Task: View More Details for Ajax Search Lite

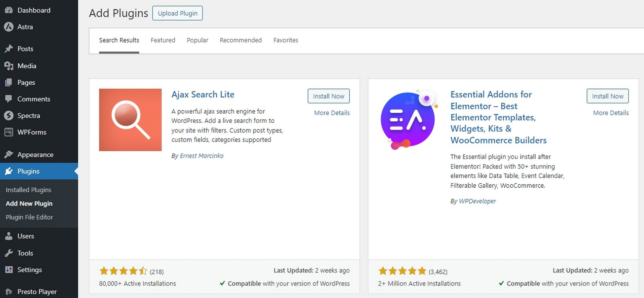Action: (x=332, y=113)
